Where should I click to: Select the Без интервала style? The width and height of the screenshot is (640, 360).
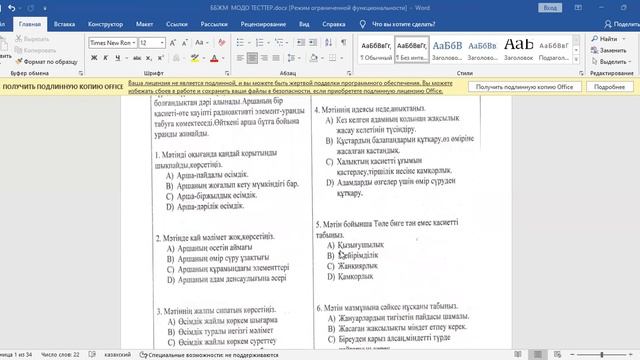411,50
